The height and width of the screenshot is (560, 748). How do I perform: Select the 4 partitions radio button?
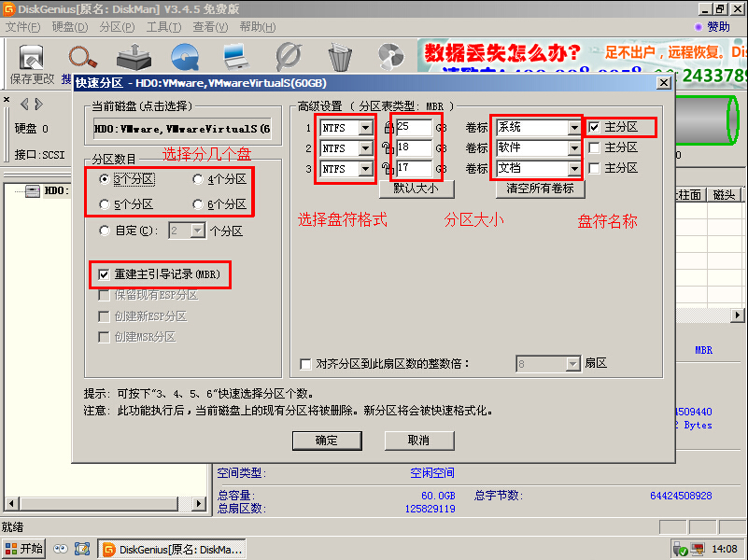pos(197,179)
